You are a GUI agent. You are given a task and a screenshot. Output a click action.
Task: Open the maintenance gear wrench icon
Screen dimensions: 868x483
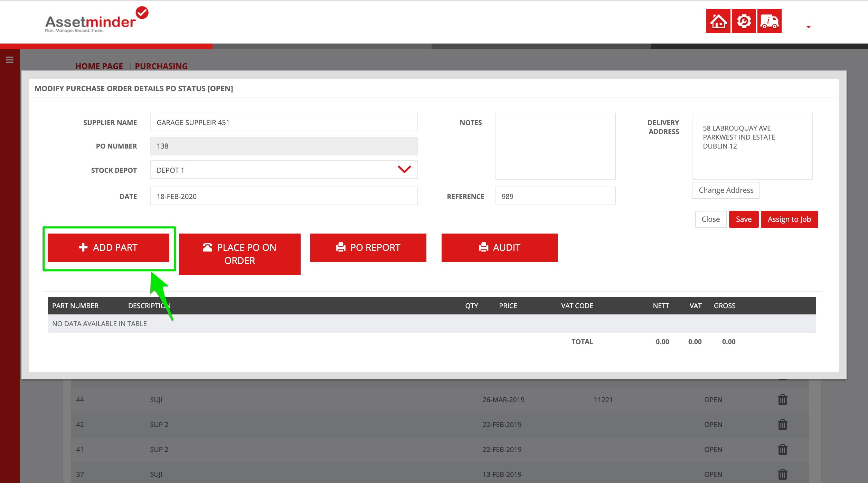[744, 21]
